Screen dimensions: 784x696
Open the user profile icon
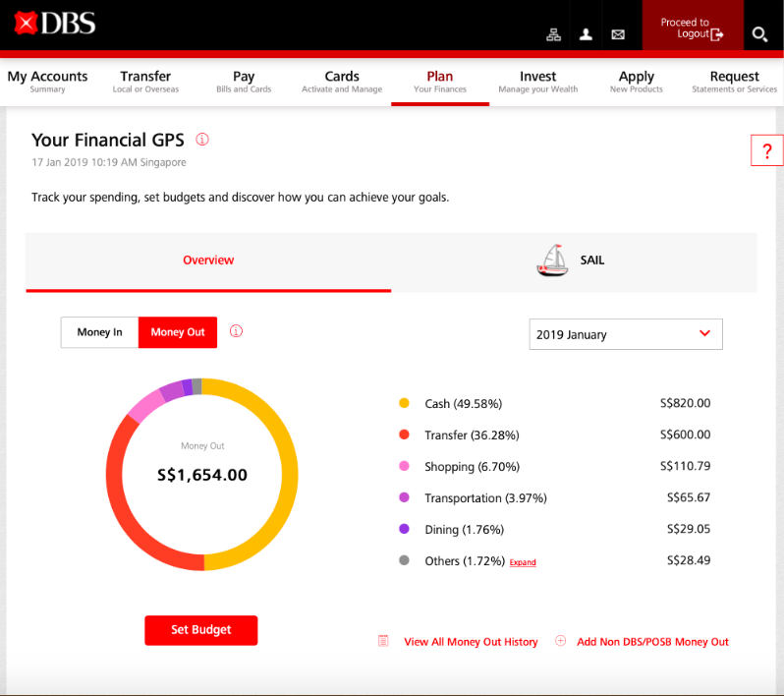point(586,34)
